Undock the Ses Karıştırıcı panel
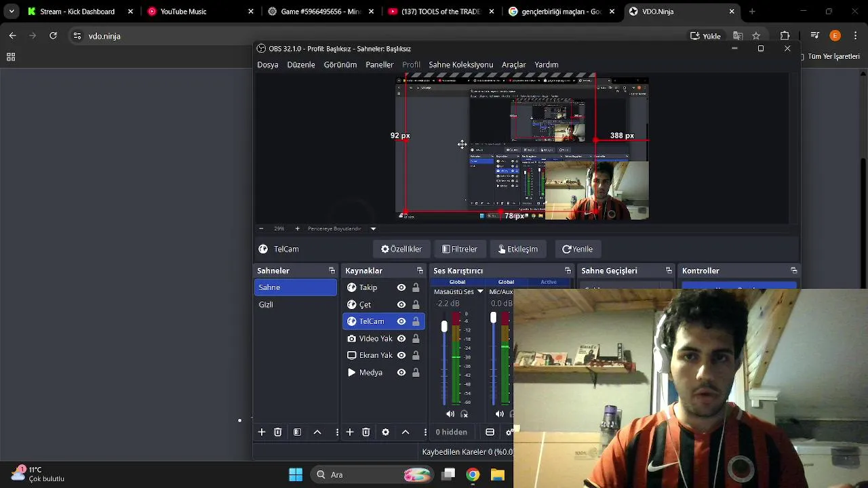Screen dimensions: 868x488 click(568, 270)
